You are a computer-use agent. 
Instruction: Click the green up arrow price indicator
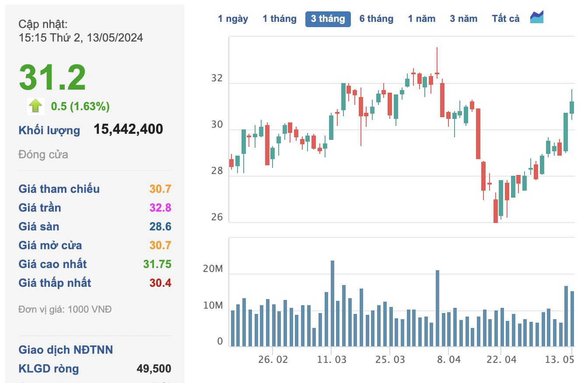coord(35,106)
